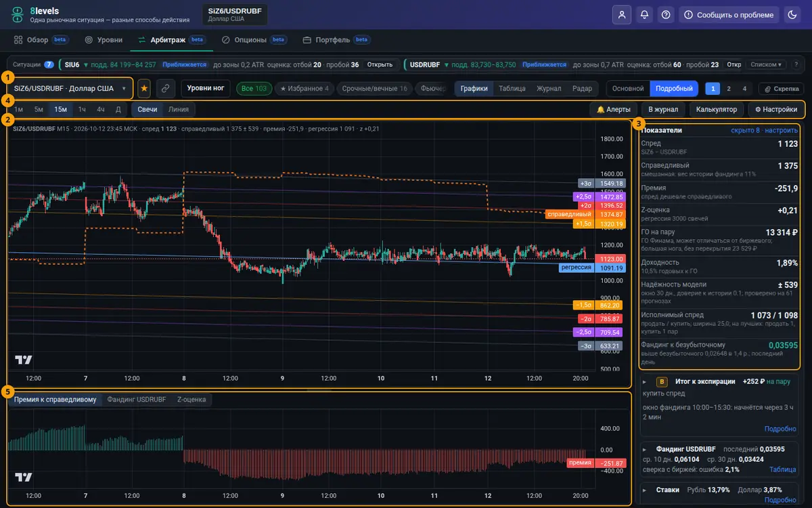Click Сообщить о проблеме button

click(x=728, y=14)
